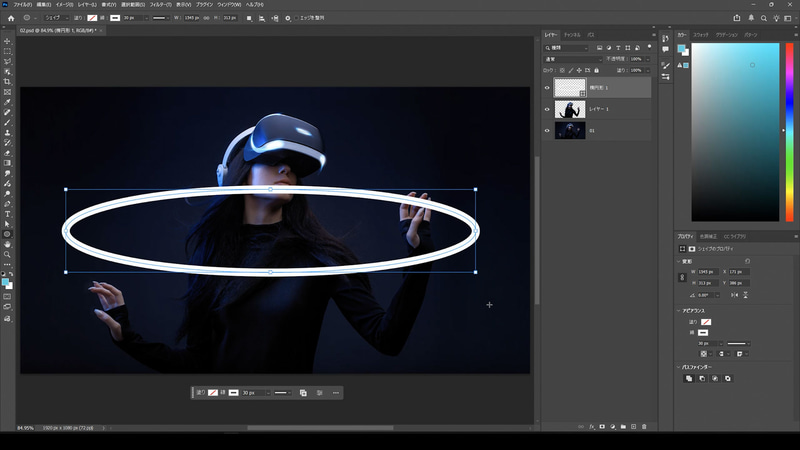Click the delete layer trash icon
This screenshot has height=450, width=800.
[x=644, y=427]
